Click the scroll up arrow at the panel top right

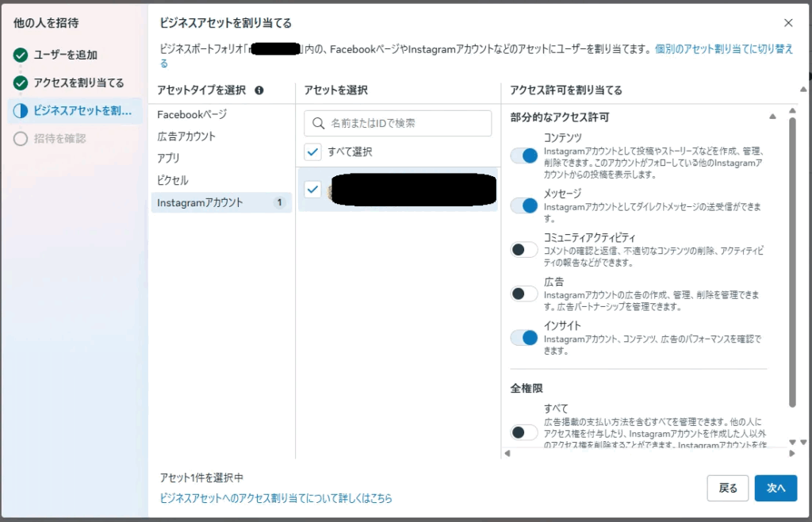(802, 90)
